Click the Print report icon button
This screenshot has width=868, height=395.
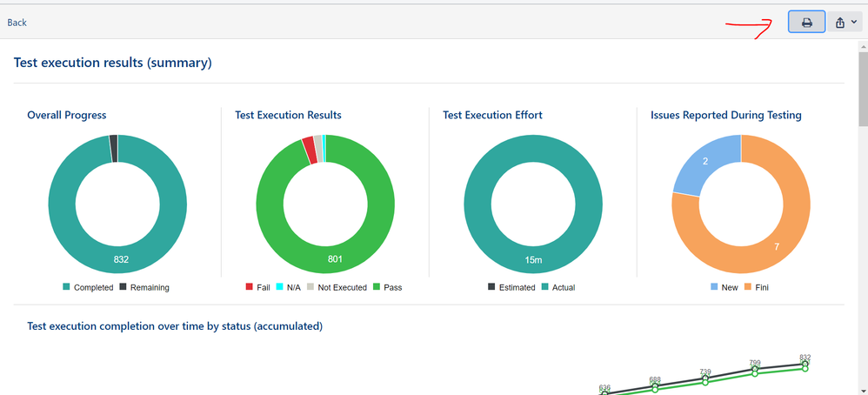[x=806, y=23]
